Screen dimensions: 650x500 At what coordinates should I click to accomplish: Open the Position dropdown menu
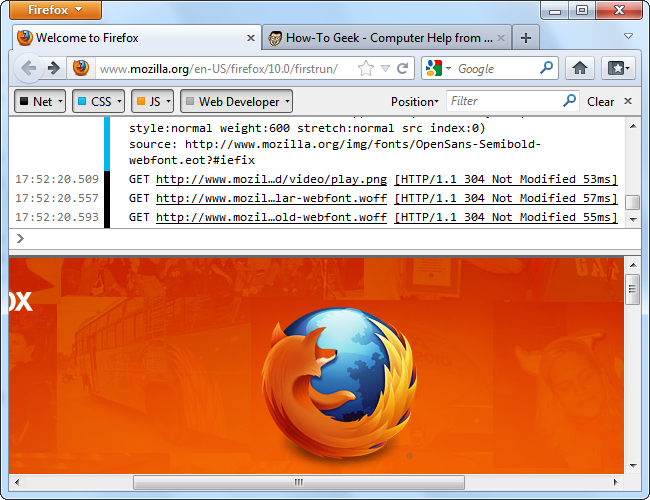coord(415,102)
